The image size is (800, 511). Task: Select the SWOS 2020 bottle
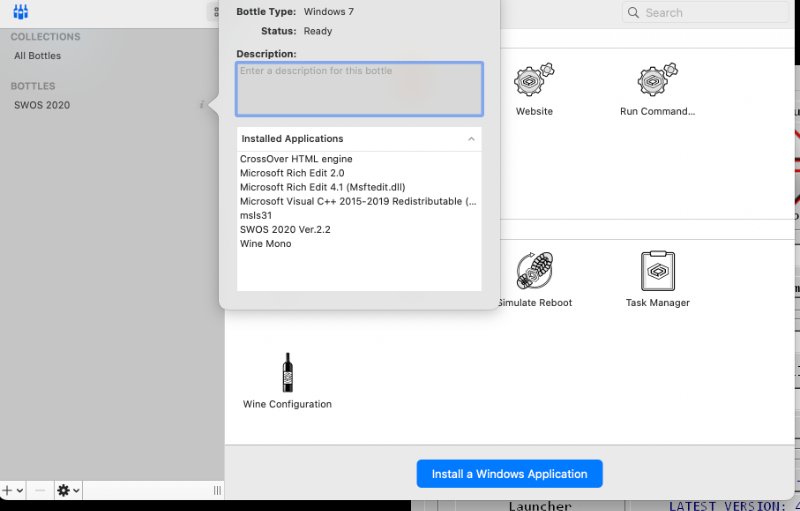click(42, 105)
